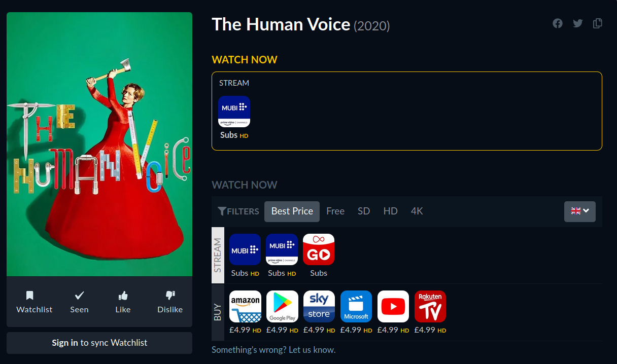Switch to the 4K filter tab

click(x=417, y=211)
